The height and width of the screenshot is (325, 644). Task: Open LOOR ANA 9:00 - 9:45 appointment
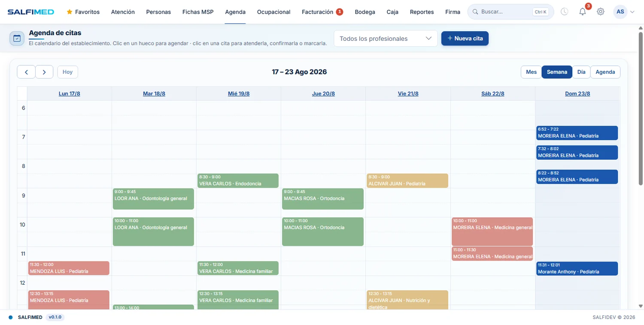tap(153, 199)
